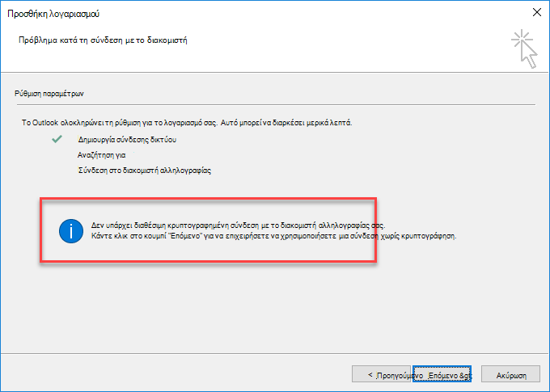Click the Δεν υπάρχει διαθέσιμη κρυπτογραφημένη σύνδεση message
550x392 pixels.
pyautogui.click(x=238, y=226)
